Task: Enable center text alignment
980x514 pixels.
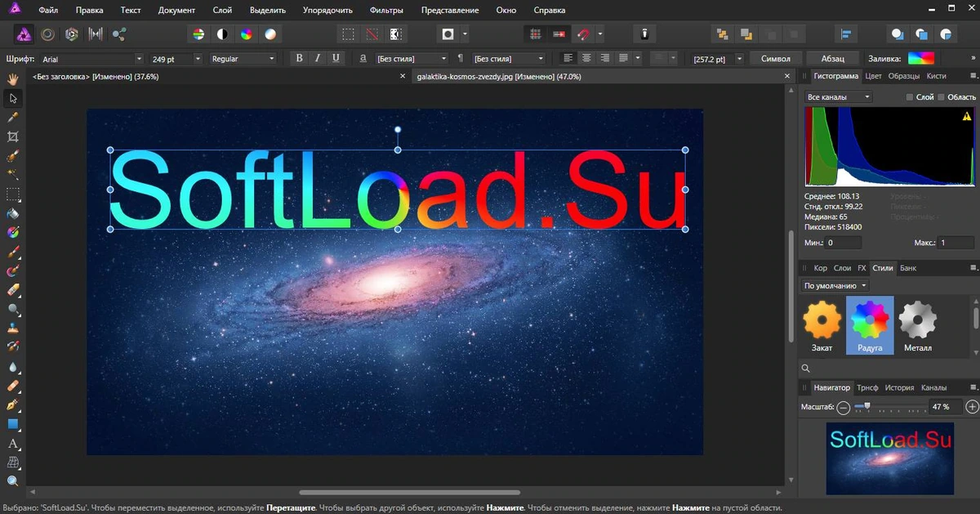Action: (586, 58)
